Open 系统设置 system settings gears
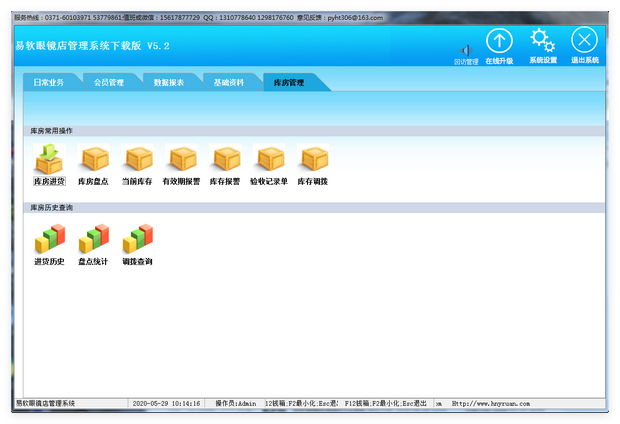 point(543,42)
